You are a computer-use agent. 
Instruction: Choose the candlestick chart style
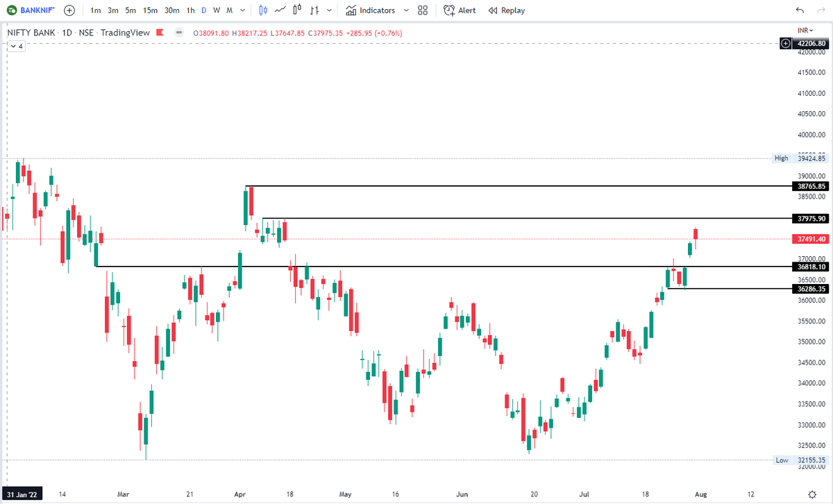[263, 10]
